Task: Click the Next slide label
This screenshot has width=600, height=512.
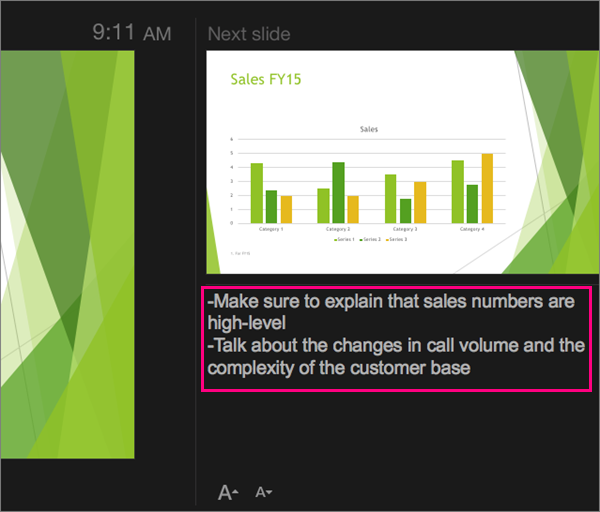Action: click(249, 34)
